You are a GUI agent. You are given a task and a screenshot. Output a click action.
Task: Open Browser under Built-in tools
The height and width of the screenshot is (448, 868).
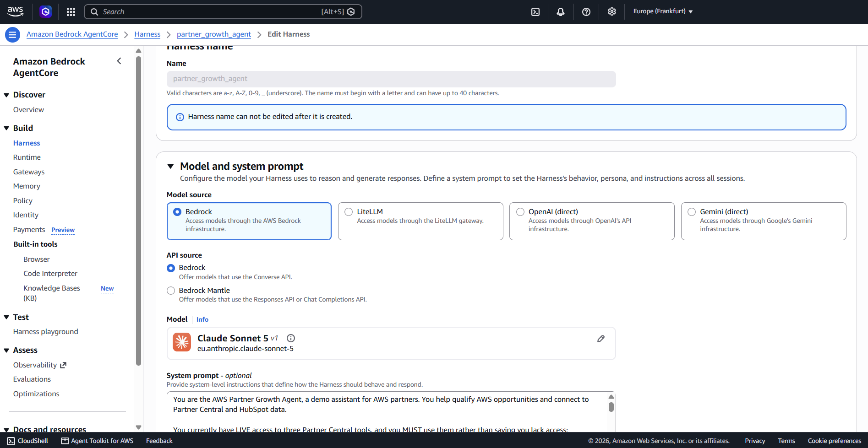tap(37, 259)
